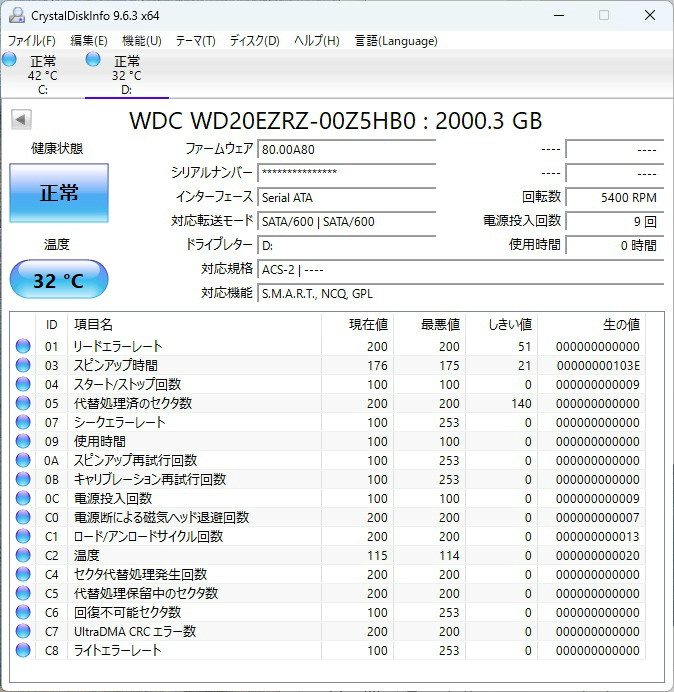Click status orb for ID C7 UltraDMA CRC エラー数
Screen dimensions: 674x692
(x=23, y=632)
